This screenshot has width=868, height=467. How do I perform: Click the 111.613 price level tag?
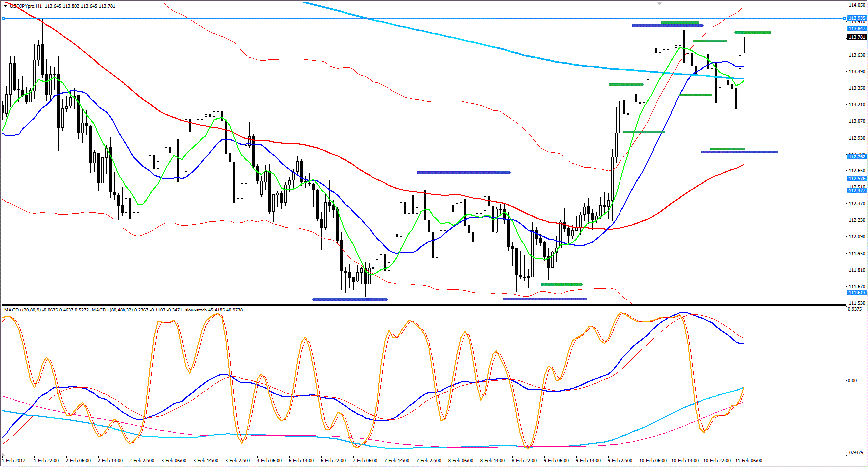click(x=857, y=293)
